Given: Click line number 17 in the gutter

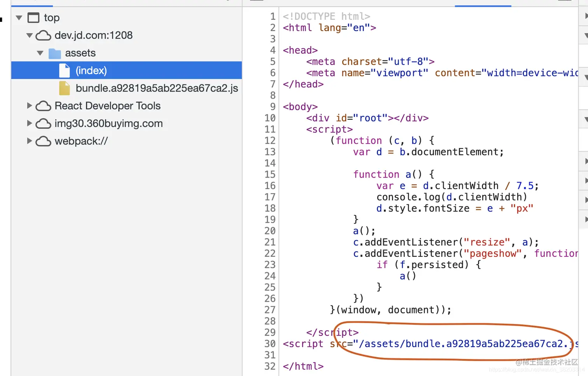Looking at the screenshot, I should click(270, 197).
